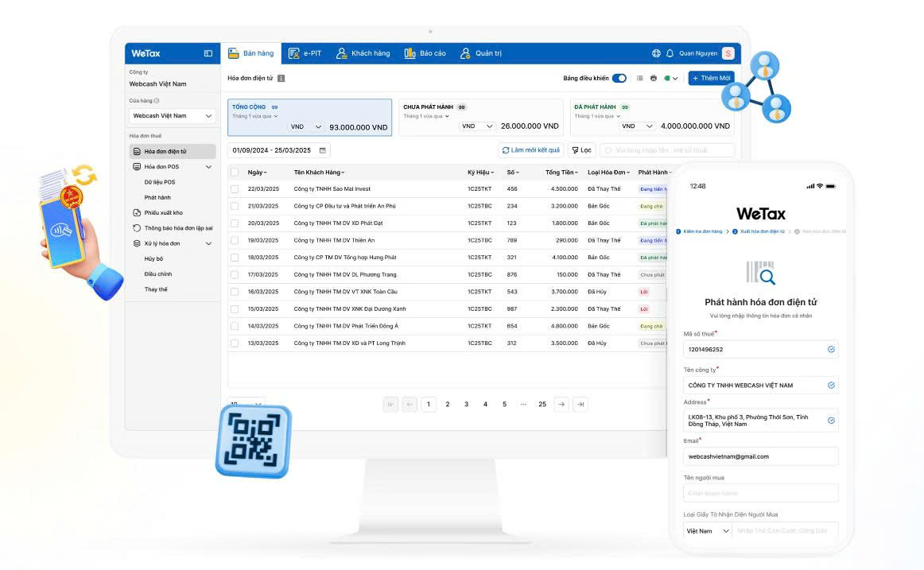Click Cửa hàng info icon in sidebar
Viewport: 924px width, 570px height.
click(157, 101)
